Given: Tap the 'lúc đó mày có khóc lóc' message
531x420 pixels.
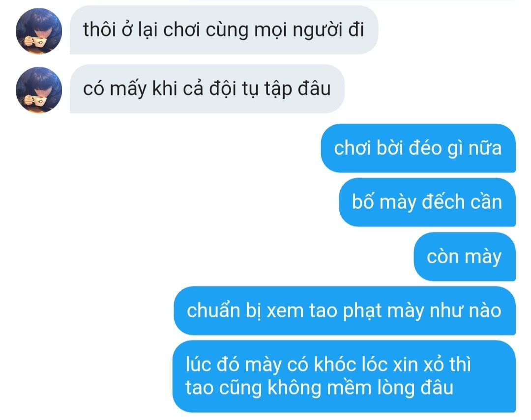Looking at the screenshot, I should [x=344, y=376].
